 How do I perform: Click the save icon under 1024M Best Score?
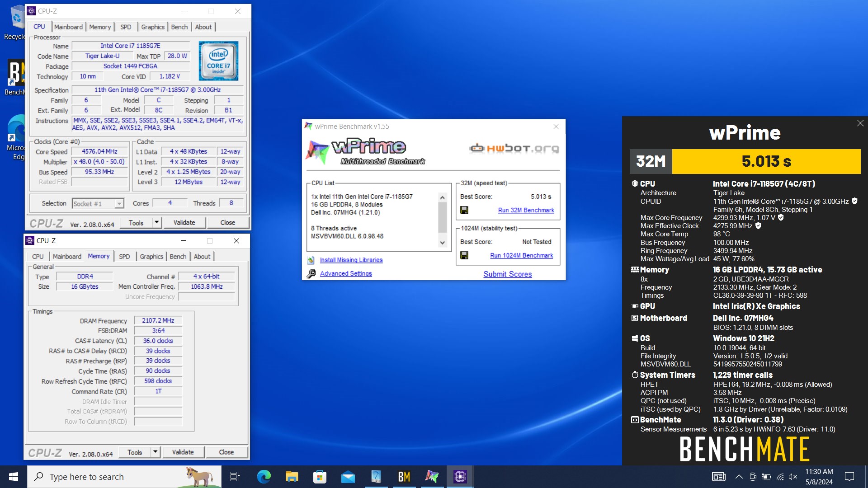point(464,255)
